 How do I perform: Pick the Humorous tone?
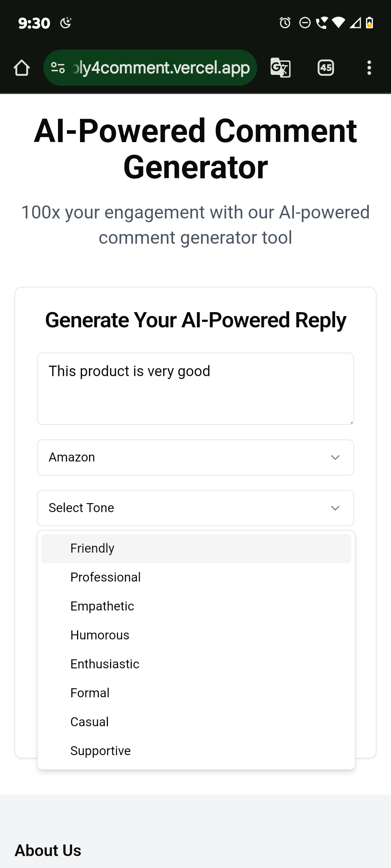click(196, 635)
